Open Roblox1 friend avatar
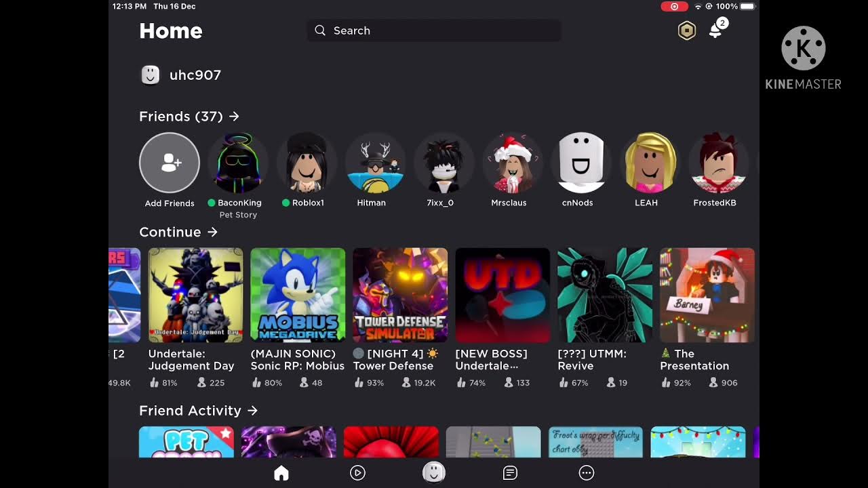 [307, 163]
